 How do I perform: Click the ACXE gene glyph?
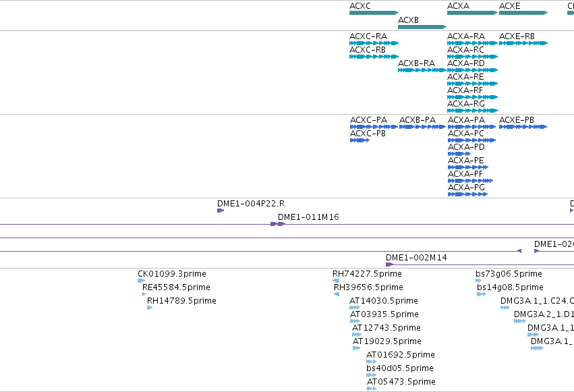pyautogui.click(x=523, y=13)
